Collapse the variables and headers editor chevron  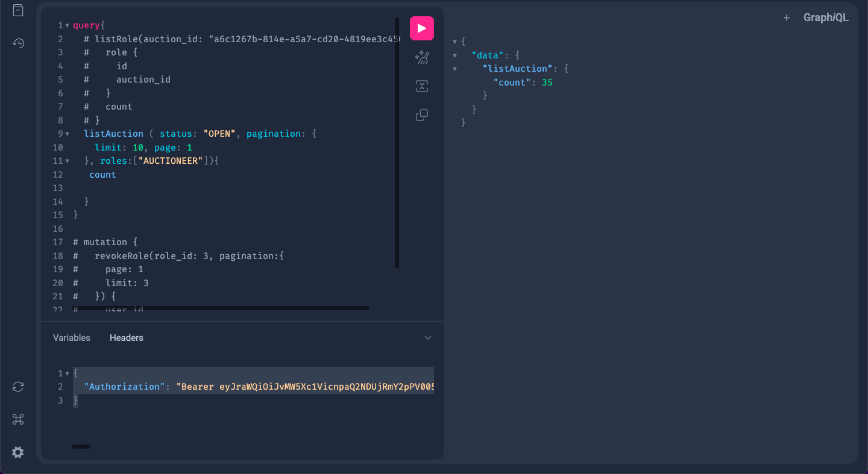point(428,338)
